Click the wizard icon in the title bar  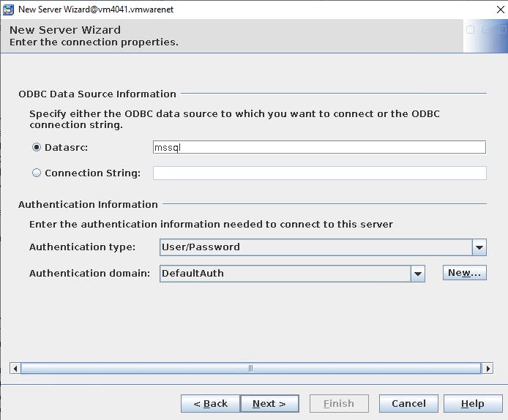point(8,10)
